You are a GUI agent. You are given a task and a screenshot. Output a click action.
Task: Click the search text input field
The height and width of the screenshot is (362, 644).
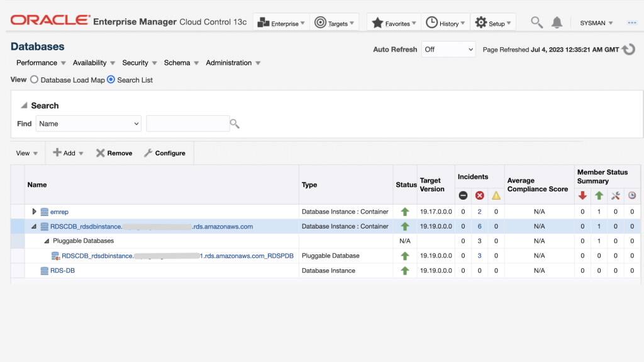[187, 123]
